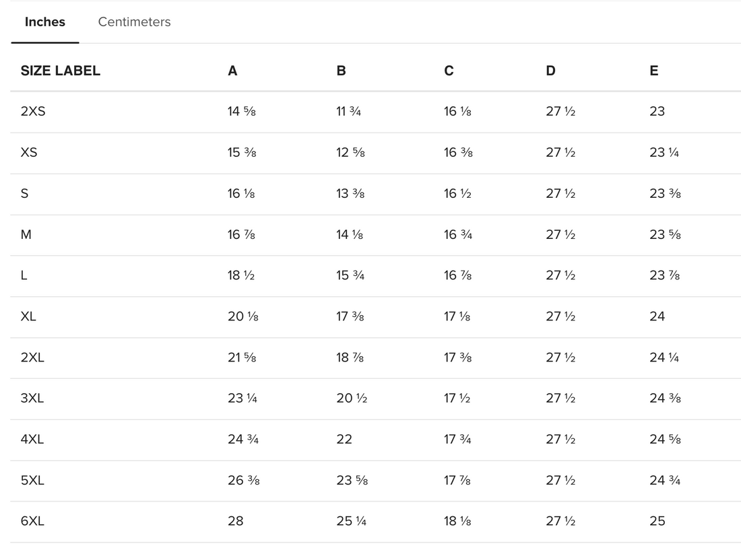Viewport: 741px width, 560px height.
Task: Click column header A
Action: 232,71
